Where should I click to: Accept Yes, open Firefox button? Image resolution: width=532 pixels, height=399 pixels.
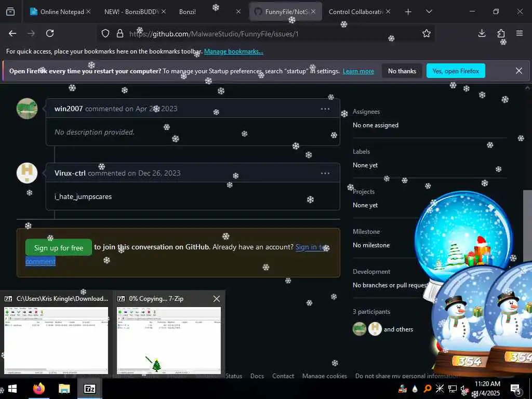point(456,71)
